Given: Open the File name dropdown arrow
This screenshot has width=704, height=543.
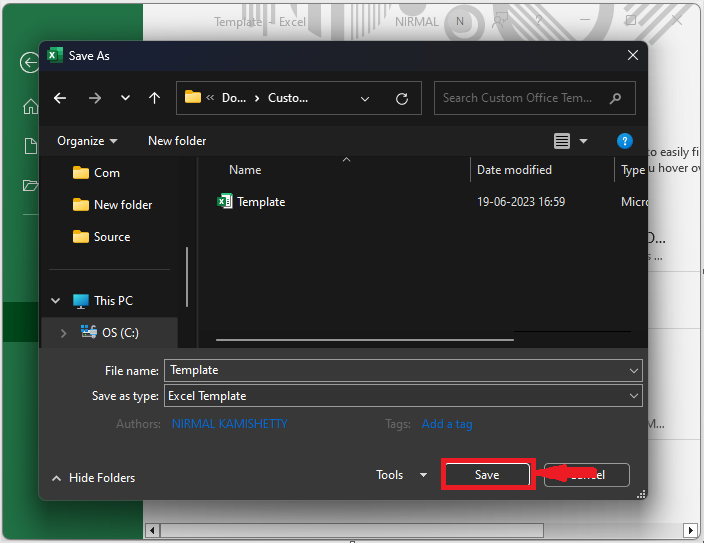Looking at the screenshot, I should [x=634, y=371].
